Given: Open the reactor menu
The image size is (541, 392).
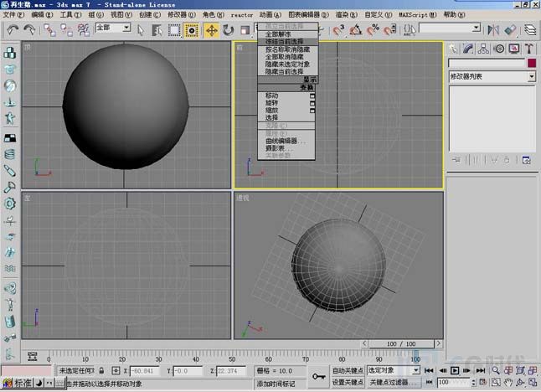Looking at the screenshot, I should pos(241,15).
